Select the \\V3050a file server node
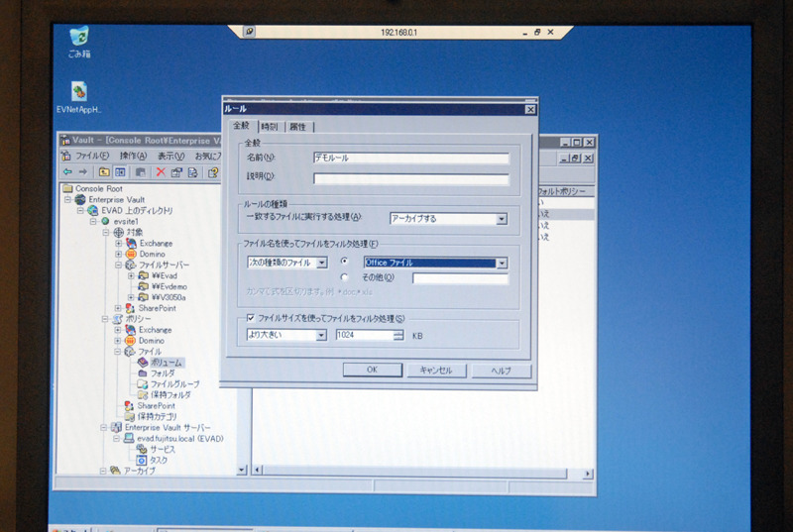 pyautogui.click(x=162, y=297)
